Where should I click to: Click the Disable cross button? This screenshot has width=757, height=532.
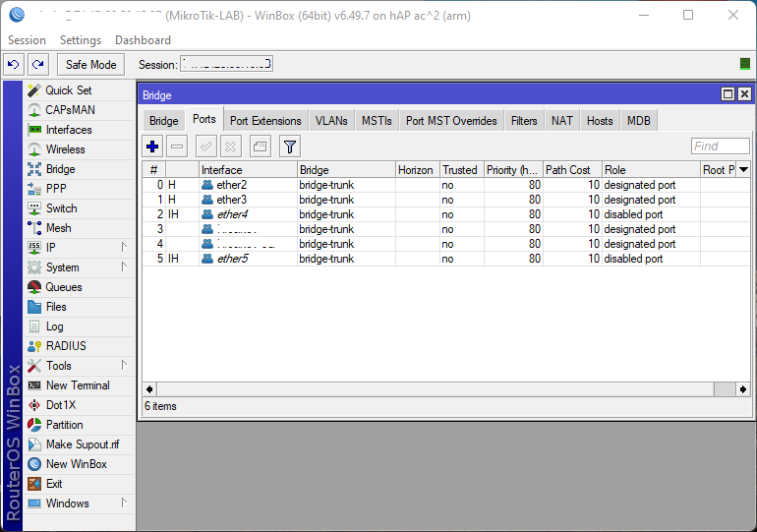click(231, 147)
